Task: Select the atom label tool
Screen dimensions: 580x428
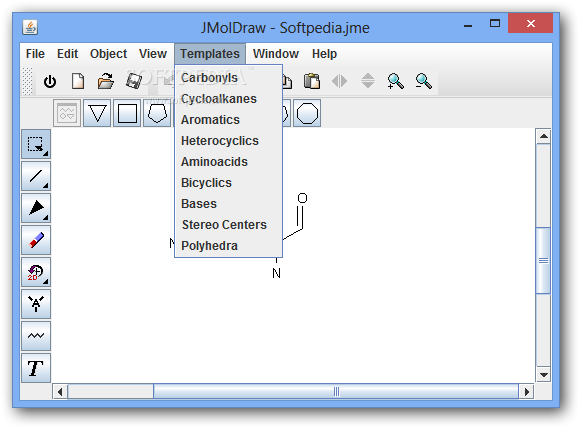Action: [36, 304]
